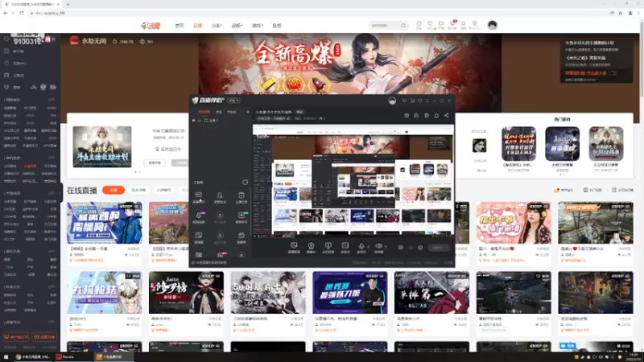Click record camera icon in 直播伴侣 bottom bar
644x362 pixels.
pos(400,248)
